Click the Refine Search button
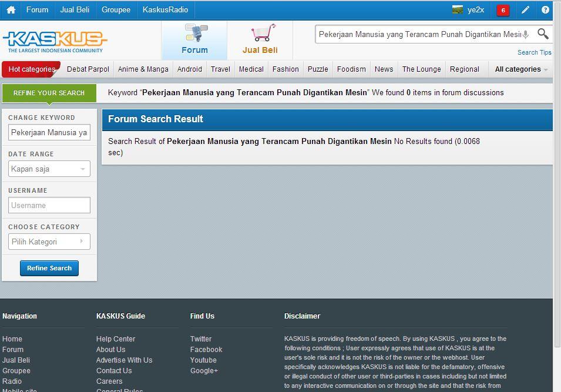This screenshot has width=561, height=392. pyautogui.click(x=49, y=268)
